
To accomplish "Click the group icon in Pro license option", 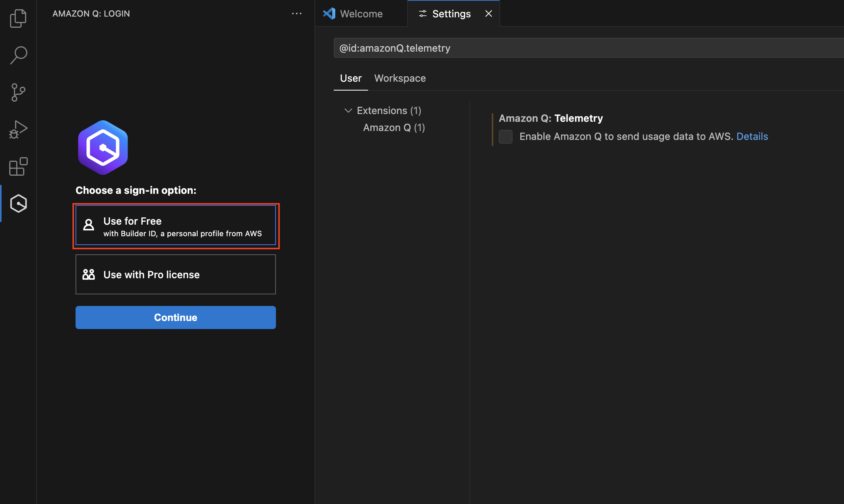I will (x=89, y=274).
